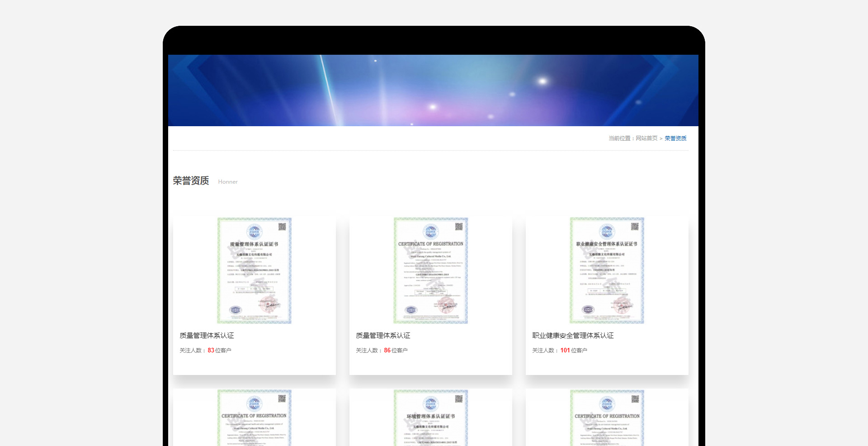The image size is (868, 446).
Task: Click the 质量管理体系认证 title above 86位客户
Action: pos(383,336)
